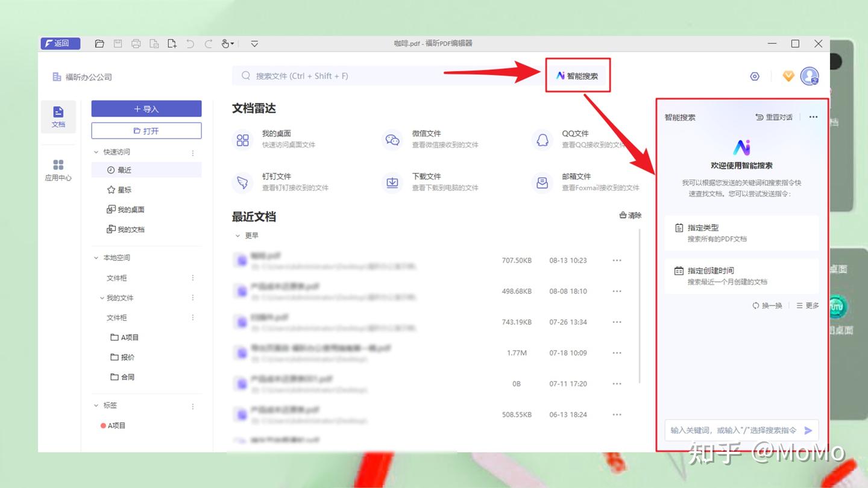This screenshot has height=488, width=868.
Task: Collapse the 快速访问 section
Action: [x=96, y=152]
